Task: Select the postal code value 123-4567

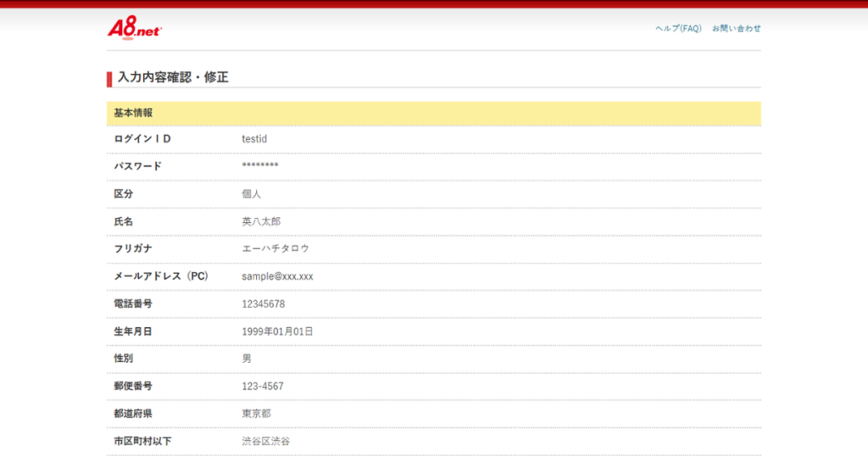Action: (263, 386)
